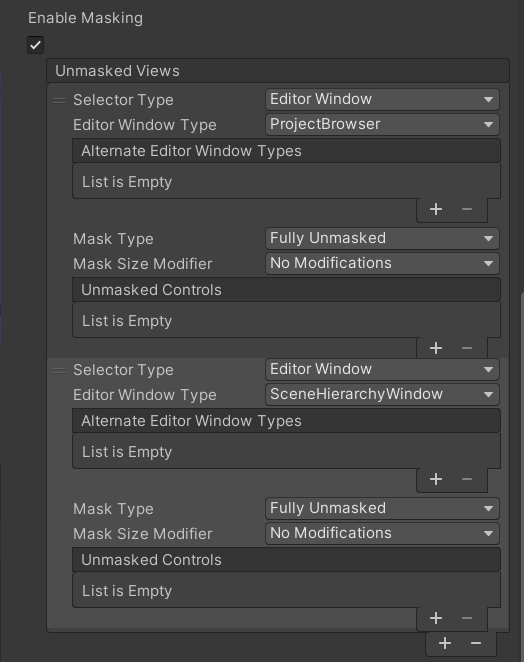Screen dimensions: 524x662
Task: Add unmasked control for SceneHierarchyWindow view
Action: 436,618
